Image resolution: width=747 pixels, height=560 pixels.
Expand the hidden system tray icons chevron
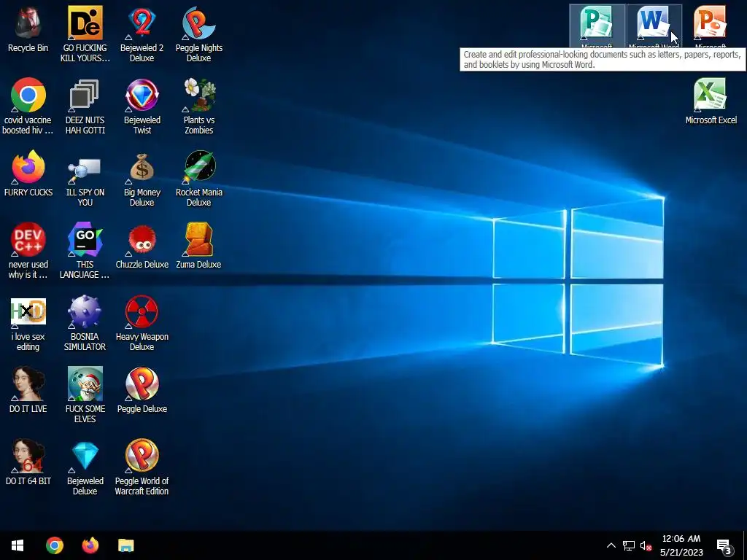[611, 545]
